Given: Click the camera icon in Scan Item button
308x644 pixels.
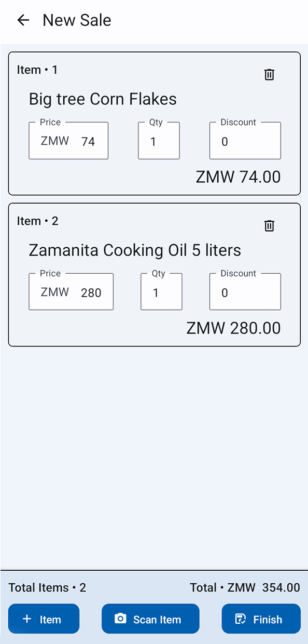Looking at the screenshot, I should coord(121,619).
